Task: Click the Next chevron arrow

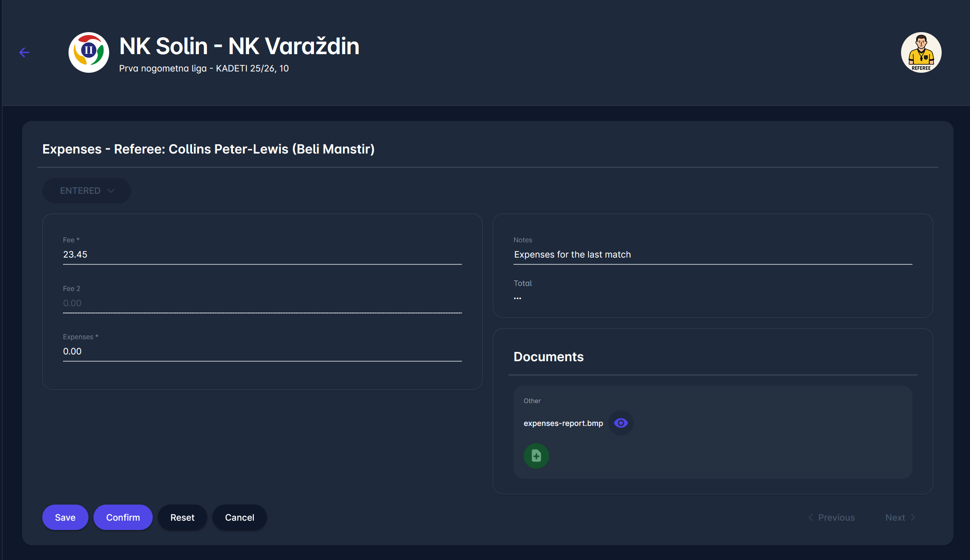Action: 913,517
